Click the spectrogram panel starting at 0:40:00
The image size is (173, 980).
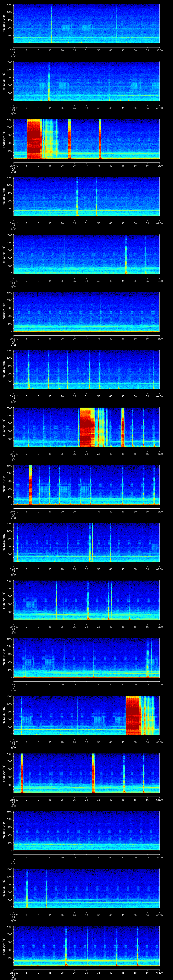coord(87,197)
